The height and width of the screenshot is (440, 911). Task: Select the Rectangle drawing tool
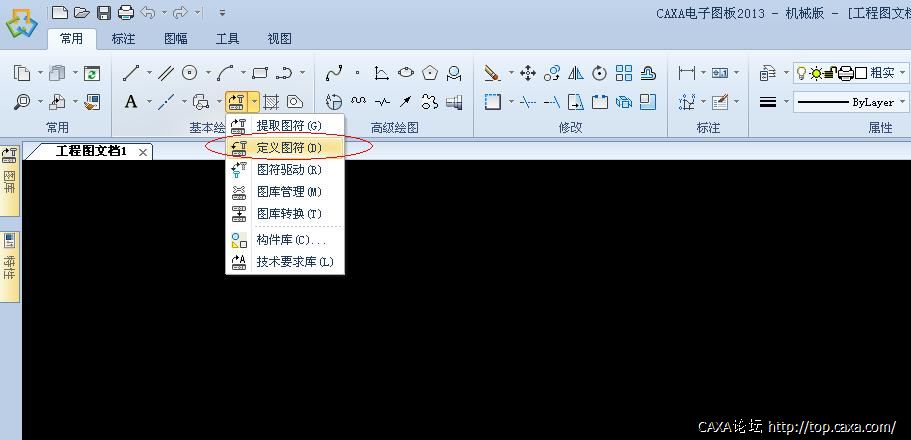click(x=260, y=73)
